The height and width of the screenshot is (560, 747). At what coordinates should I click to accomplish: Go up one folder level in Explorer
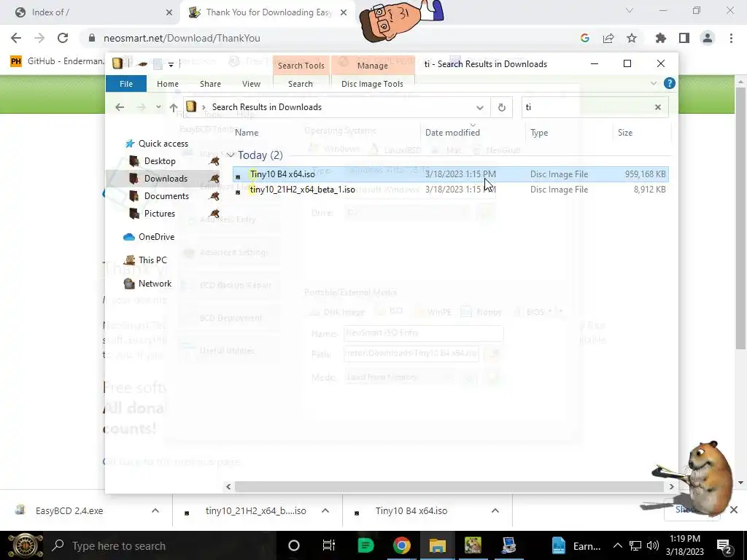[x=174, y=107]
